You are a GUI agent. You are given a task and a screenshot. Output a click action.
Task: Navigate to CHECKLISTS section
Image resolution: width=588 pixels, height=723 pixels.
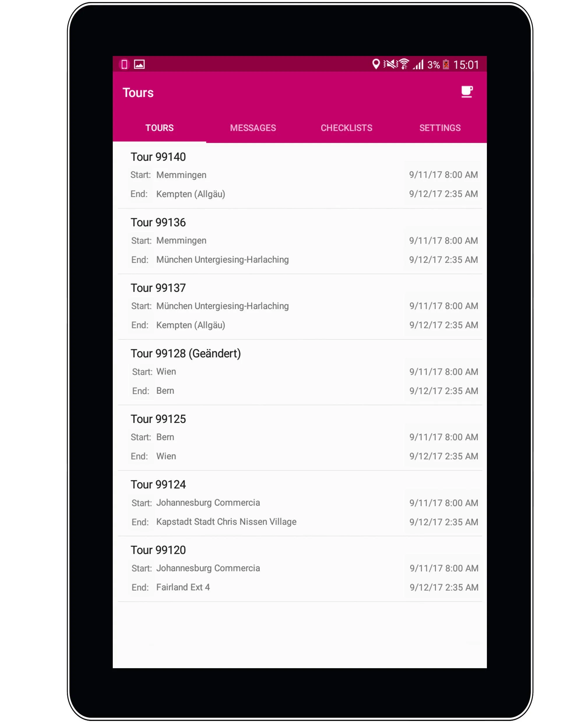point(346,128)
